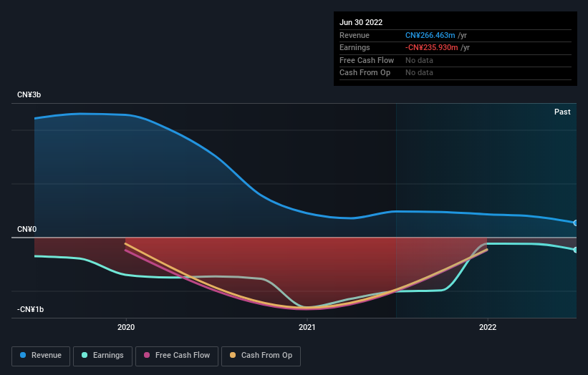This screenshot has height=375, width=588.
Task: Click the 2020 x-axis label
Action: pos(126,327)
